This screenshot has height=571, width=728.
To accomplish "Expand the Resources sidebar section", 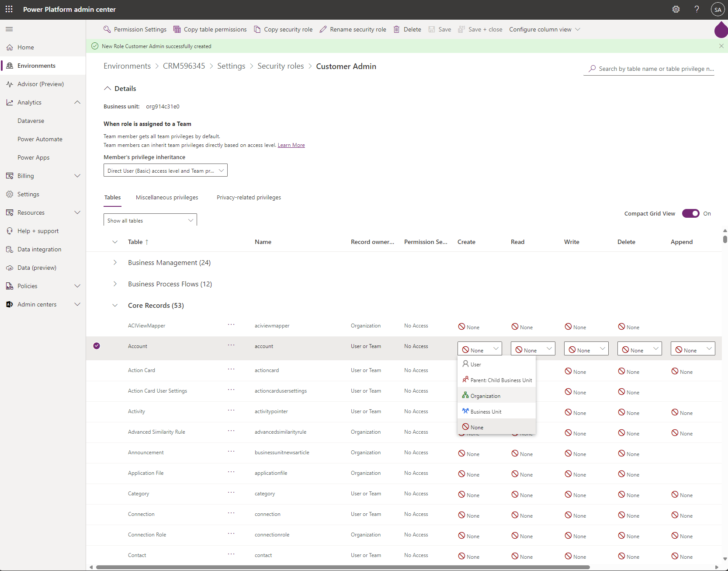I will coord(77,212).
